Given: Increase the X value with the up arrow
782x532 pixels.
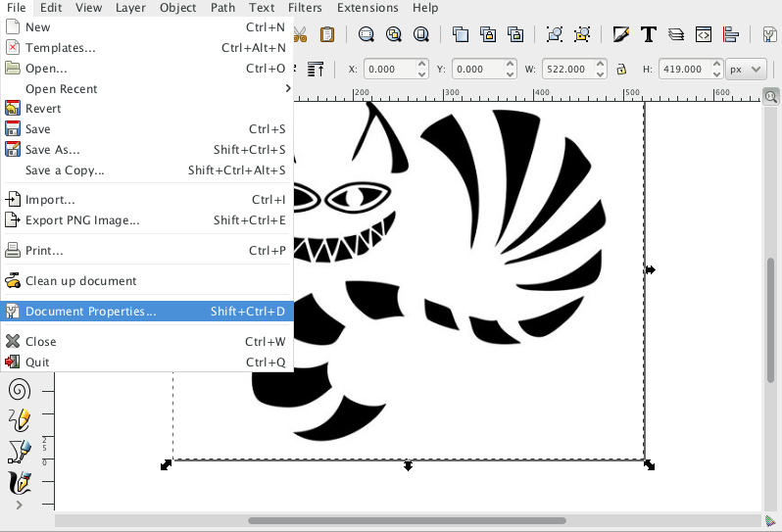Looking at the screenshot, I should (422, 64).
